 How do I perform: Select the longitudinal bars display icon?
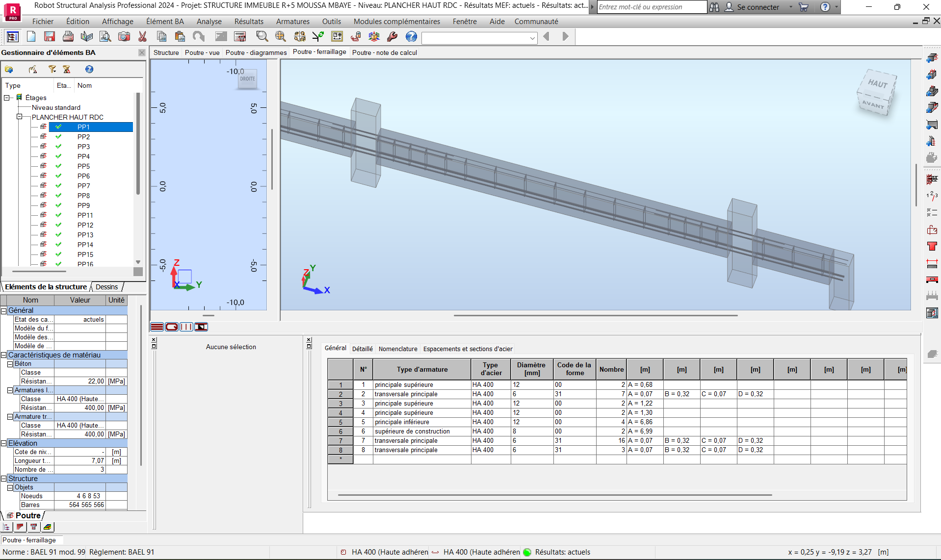coord(157,327)
